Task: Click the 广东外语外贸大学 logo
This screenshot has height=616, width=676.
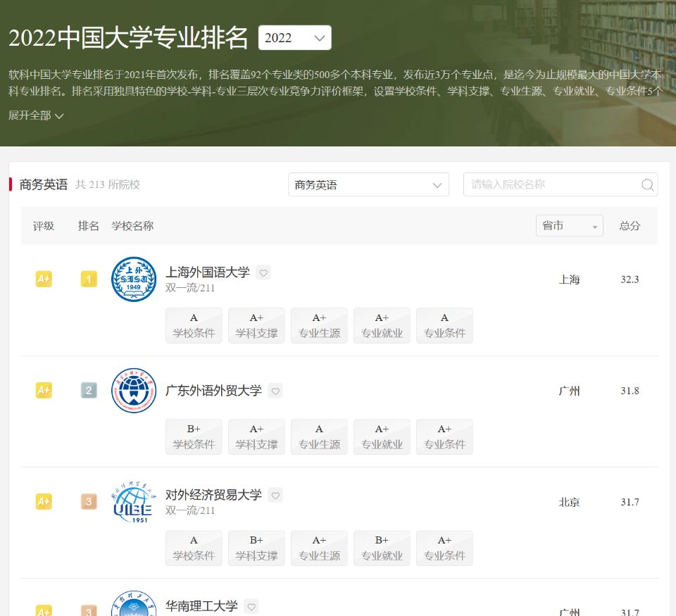Action: [134, 391]
